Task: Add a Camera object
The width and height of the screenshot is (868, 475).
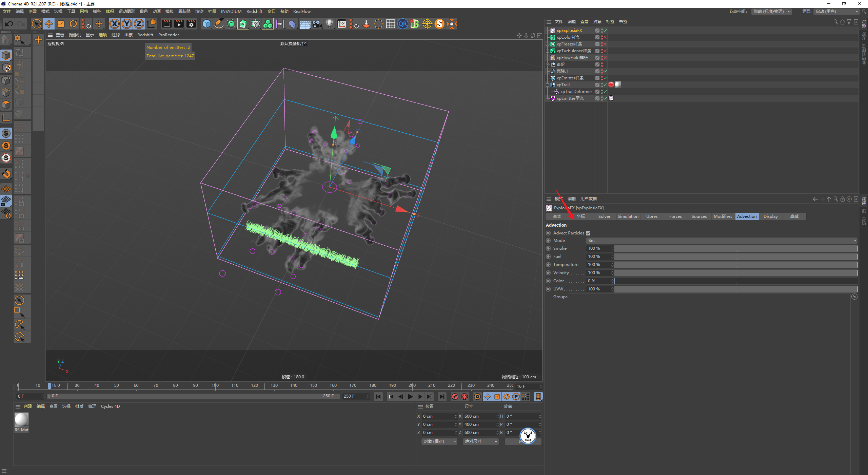Action: tap(317, 24)
